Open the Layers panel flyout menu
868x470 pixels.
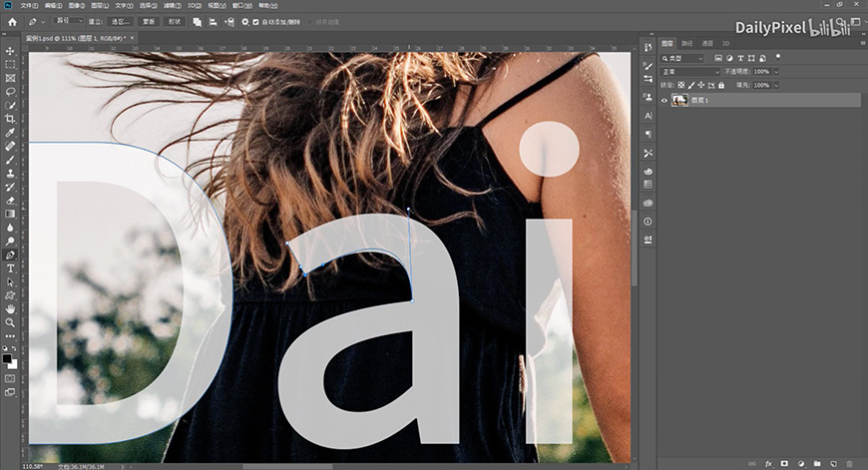coord(863,43)
